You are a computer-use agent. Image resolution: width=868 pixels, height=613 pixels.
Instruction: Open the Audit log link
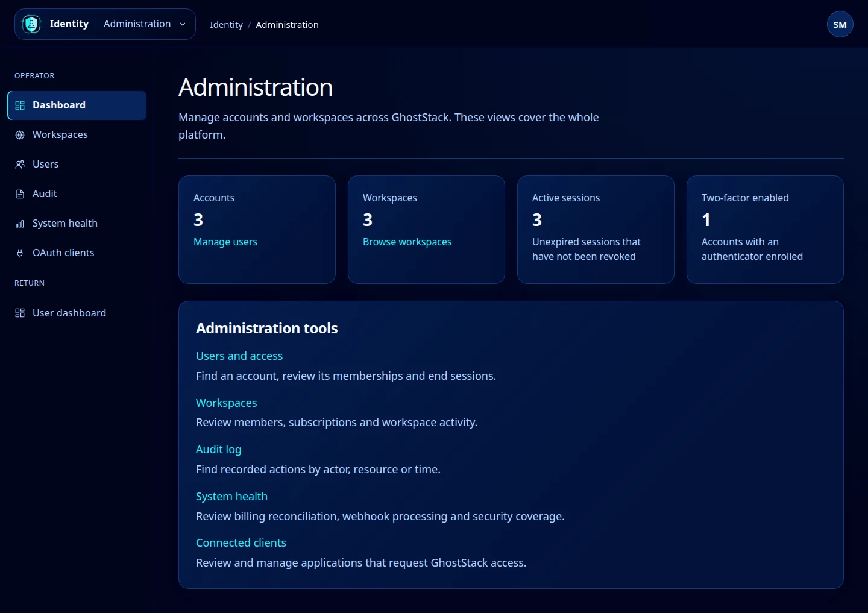point(219,450)
